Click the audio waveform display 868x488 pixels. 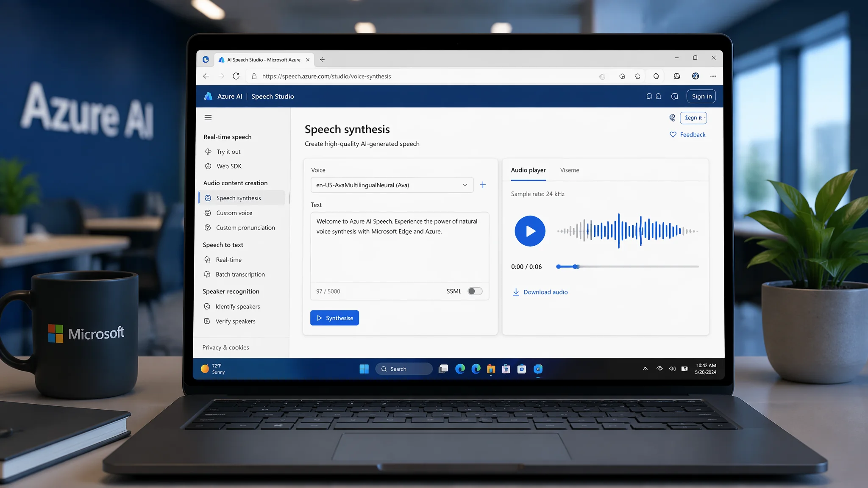point(627,231)
